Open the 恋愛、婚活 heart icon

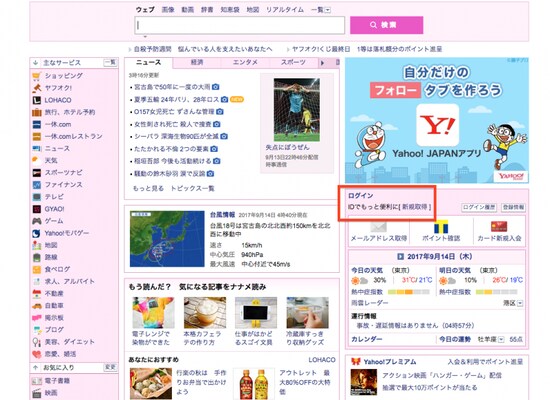36,354
